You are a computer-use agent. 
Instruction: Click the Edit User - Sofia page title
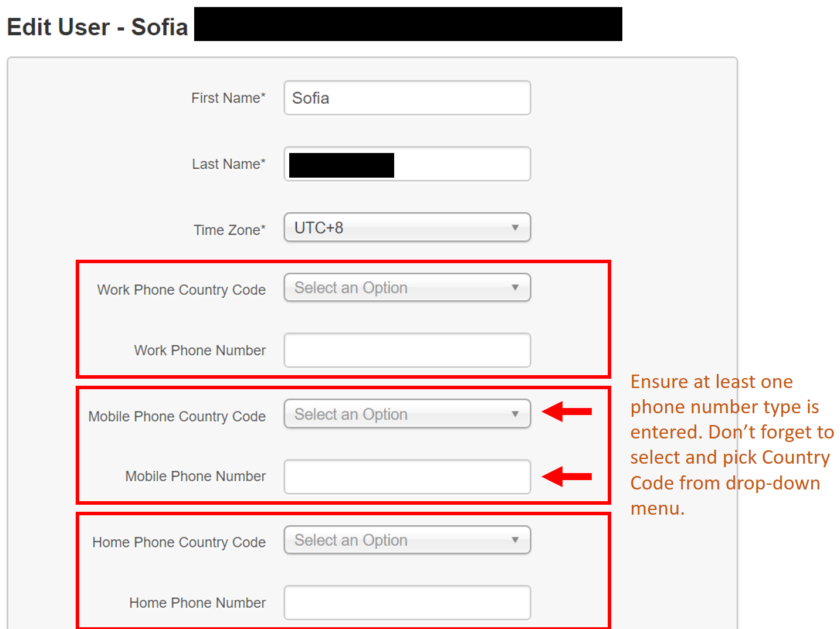(x=97, y=26)
